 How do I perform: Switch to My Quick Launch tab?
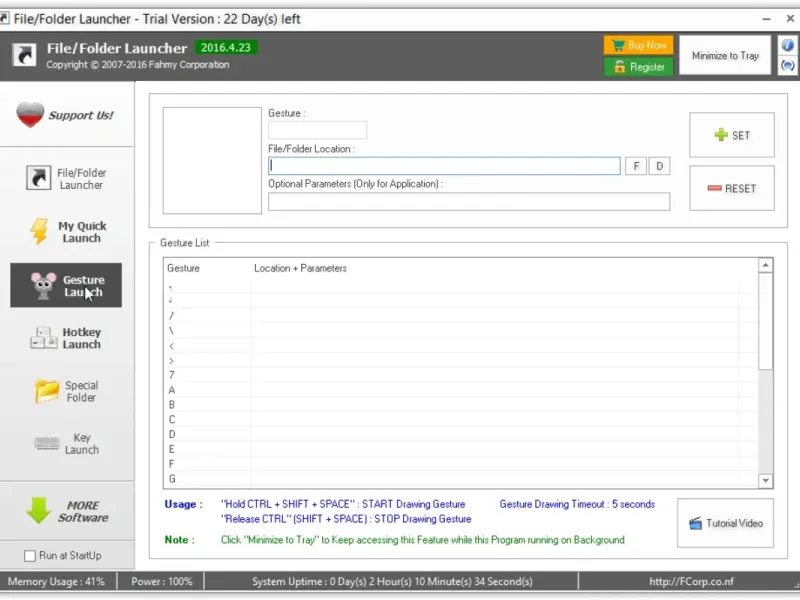(66, 232)
